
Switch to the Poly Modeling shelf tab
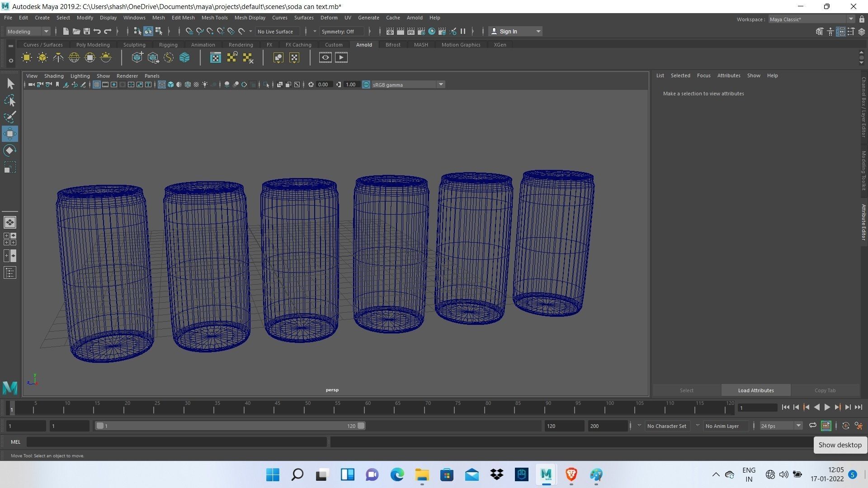point(93,45)
